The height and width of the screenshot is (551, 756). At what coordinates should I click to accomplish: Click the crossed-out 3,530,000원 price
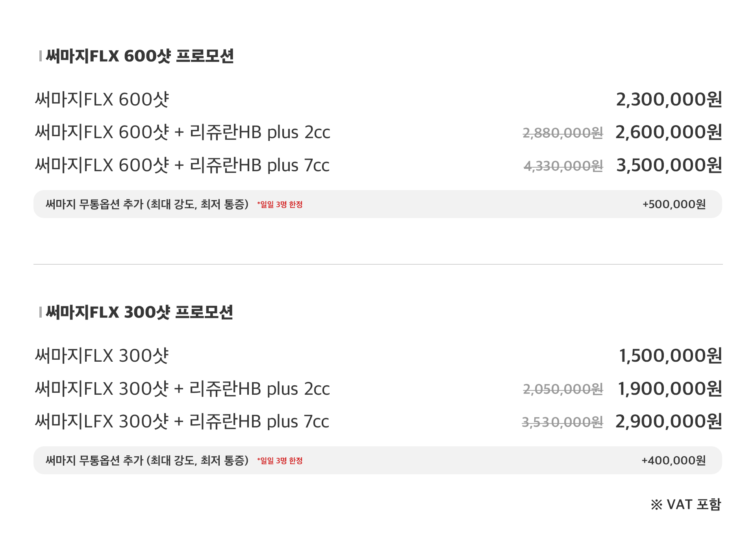point(562,422)
